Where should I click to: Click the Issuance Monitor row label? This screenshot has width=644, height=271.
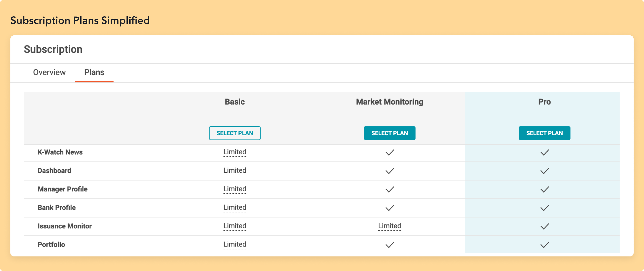pyautogui.click(x=65, y=226)
